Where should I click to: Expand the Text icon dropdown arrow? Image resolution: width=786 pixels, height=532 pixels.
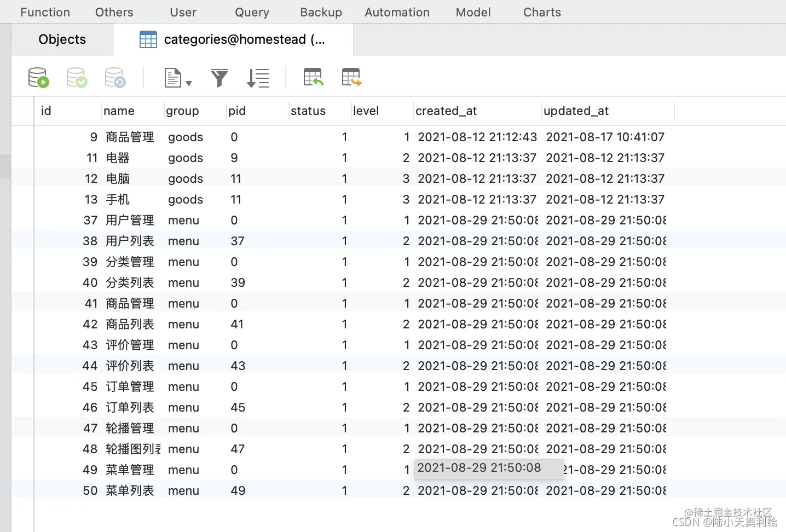point(189,83)
